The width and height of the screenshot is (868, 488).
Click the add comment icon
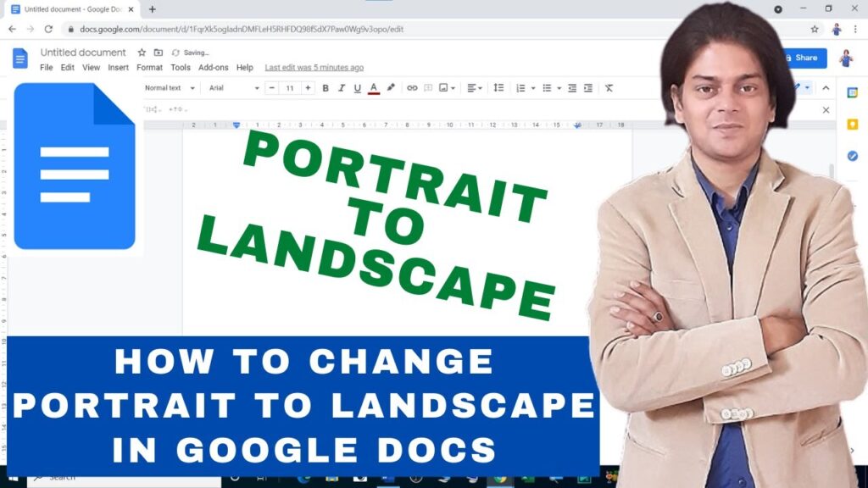pyautogui.click(x=428, y=88)
